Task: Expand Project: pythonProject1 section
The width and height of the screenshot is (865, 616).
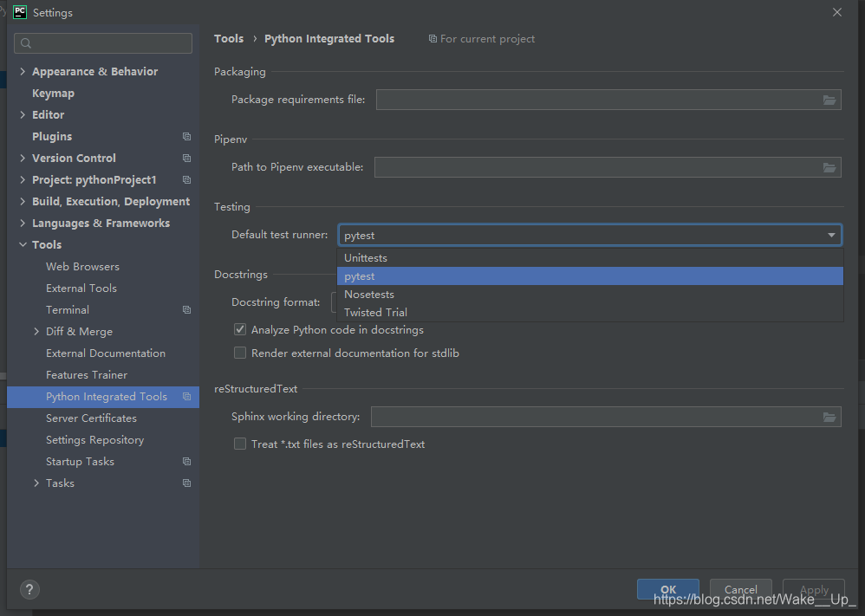Action: pyautogui.click(x=23, y=180)
